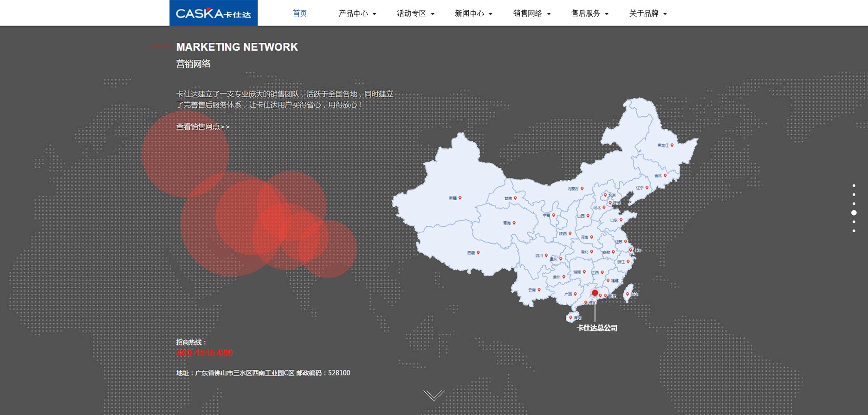Click the 西藏 map pin
868x415 pixels.
[x=478, y=253]
